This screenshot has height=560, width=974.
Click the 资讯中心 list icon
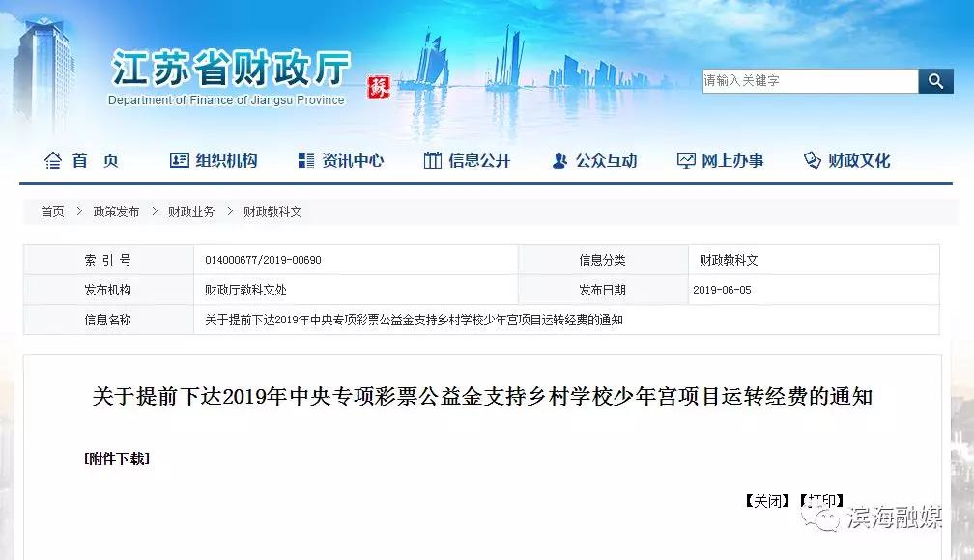click(x=307, y=160)
